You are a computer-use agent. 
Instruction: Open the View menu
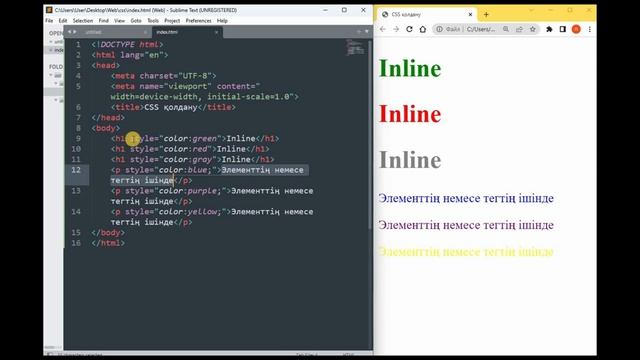[120, 21]
